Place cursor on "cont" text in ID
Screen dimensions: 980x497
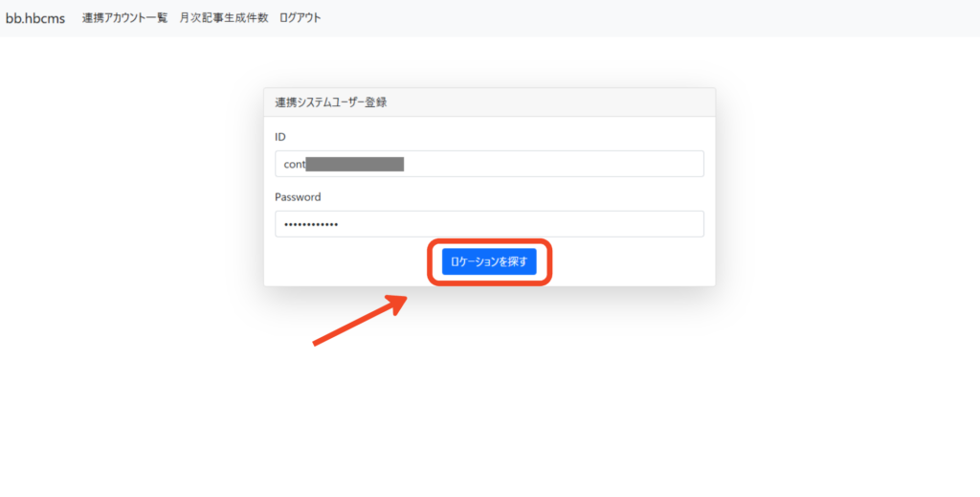click(x=294, y=164)
